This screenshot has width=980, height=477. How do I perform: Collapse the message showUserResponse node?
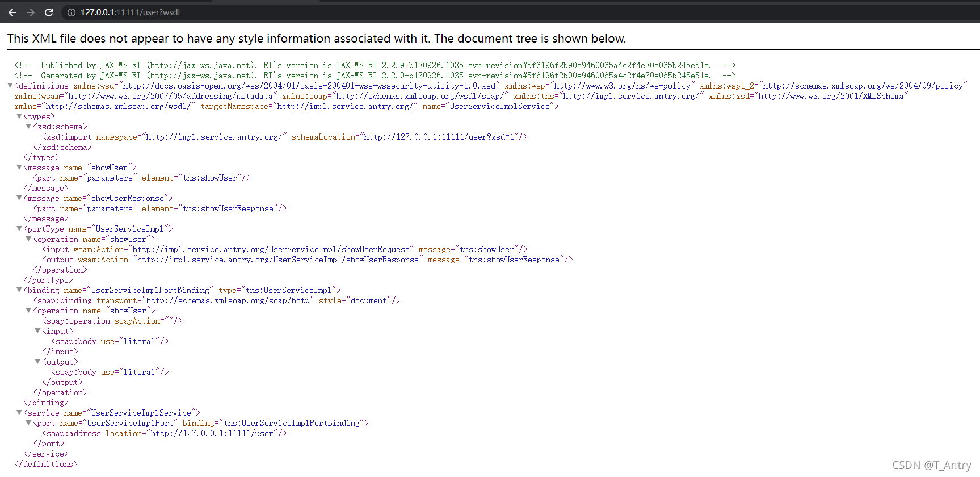tap(19, 198)
